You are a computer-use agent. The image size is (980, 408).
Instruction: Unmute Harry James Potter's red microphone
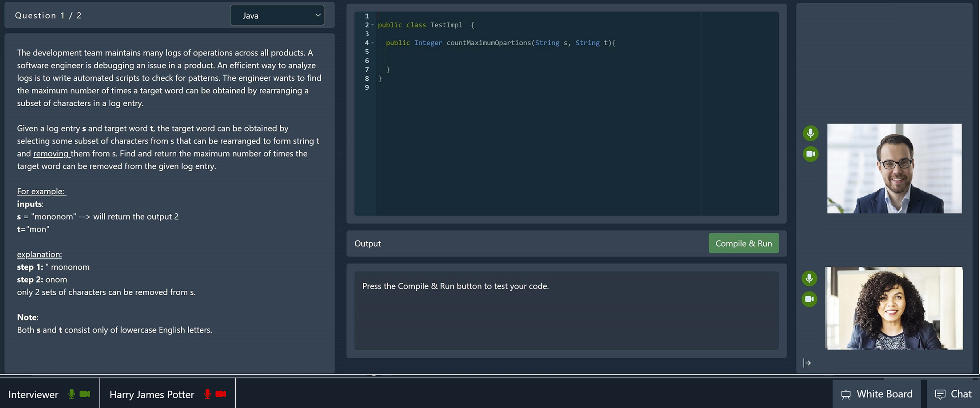pyautogui.click(x=207, y=394)
